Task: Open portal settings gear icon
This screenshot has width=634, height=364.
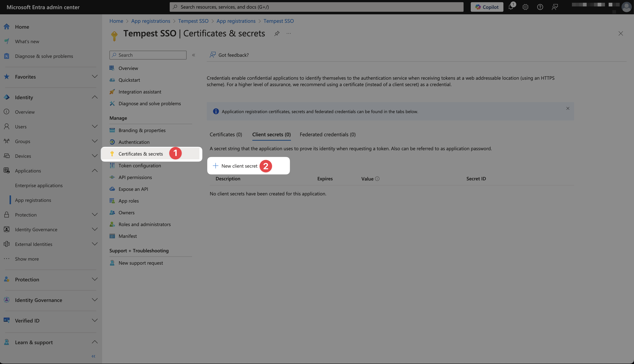Action: pos(525,7)
